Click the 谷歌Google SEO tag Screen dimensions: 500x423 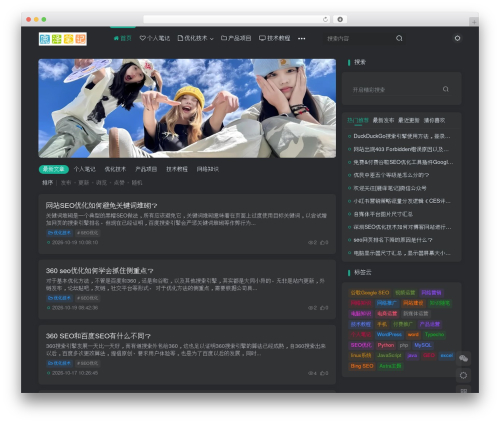tap(370, 293)
